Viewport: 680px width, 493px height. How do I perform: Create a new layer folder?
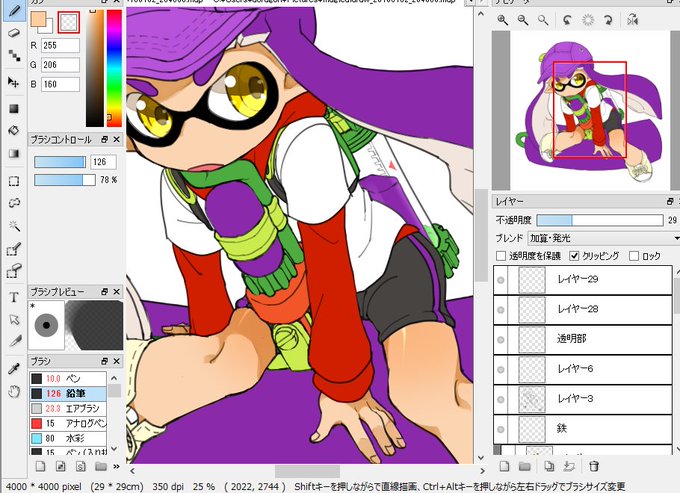(x=525, y=467)
